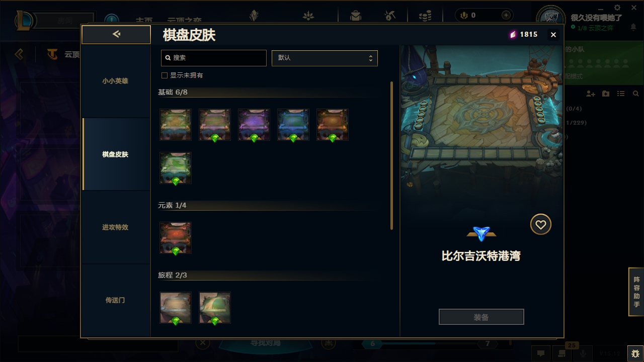This screenshot has height=362, width=644.
Task: Open the chat bubble icon in bottom bar
Action: [541, 353]
